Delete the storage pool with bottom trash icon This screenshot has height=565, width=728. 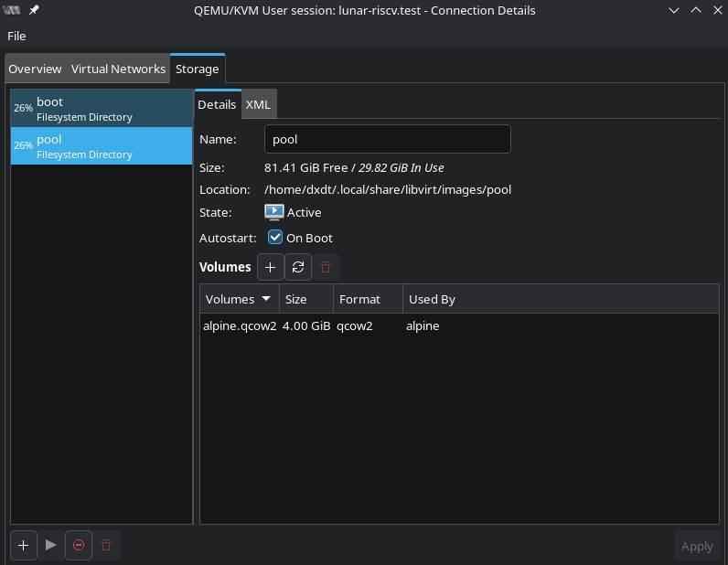click(106, 545)
